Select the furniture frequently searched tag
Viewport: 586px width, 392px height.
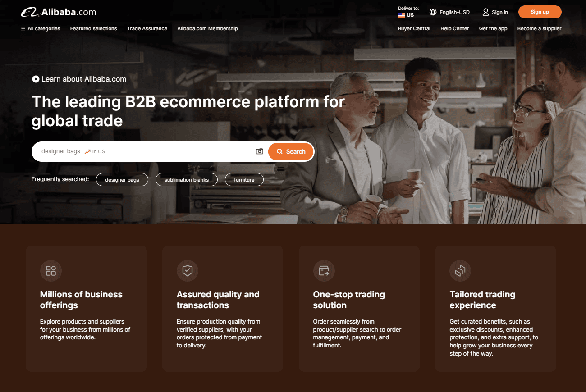pos(244,179)
